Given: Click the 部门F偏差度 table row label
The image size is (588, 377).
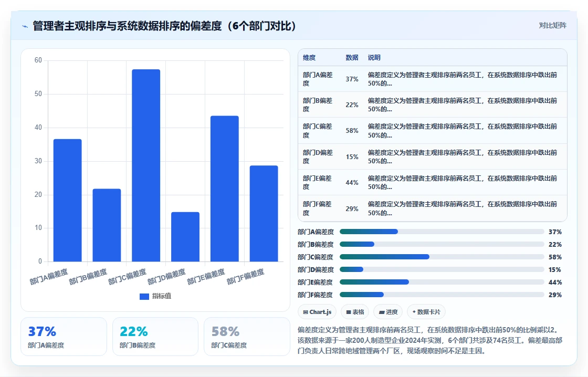Looking at the screenshot, I should click(317, 208).
